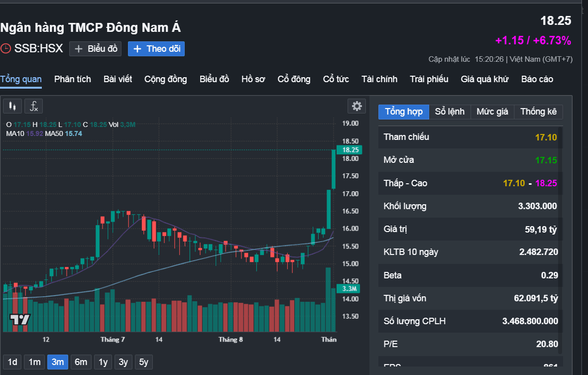Click the MA10 15.92 indicator legend

(24, 133)
